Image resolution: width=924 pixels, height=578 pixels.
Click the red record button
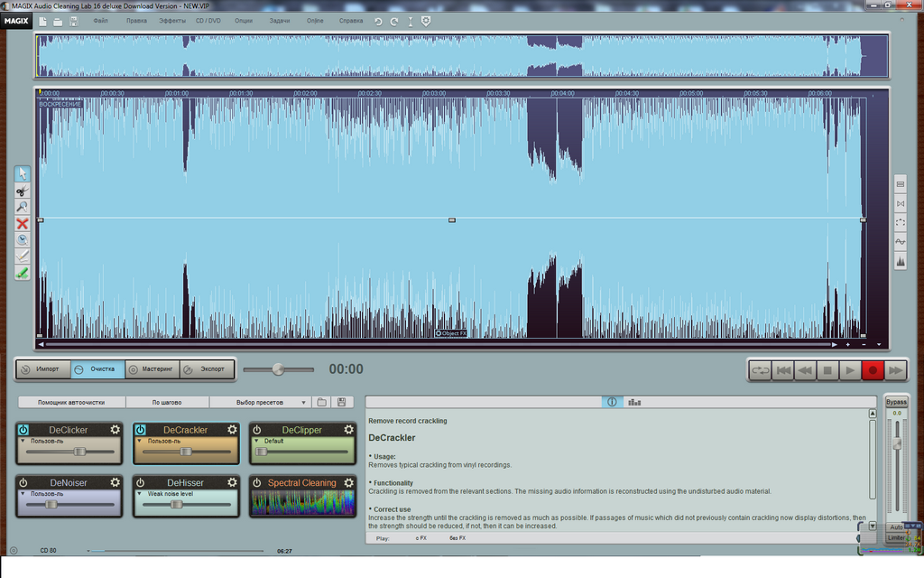pos(873,370)
